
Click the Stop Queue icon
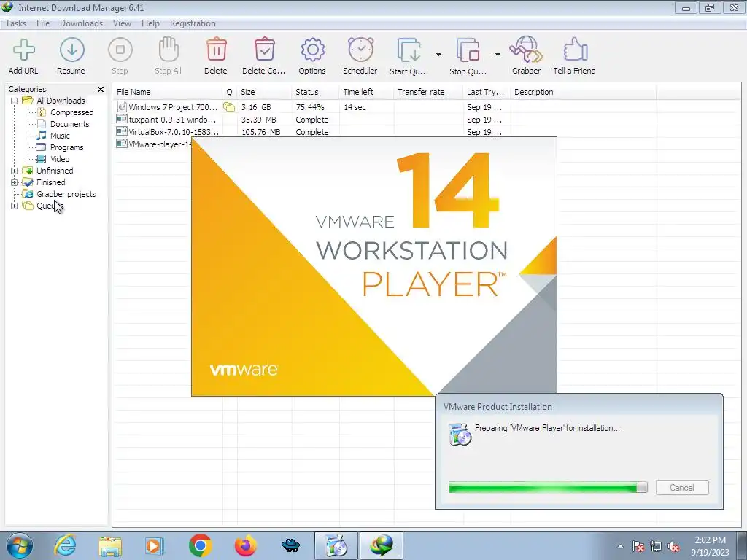pyautogui.click(x=468, y=50)
